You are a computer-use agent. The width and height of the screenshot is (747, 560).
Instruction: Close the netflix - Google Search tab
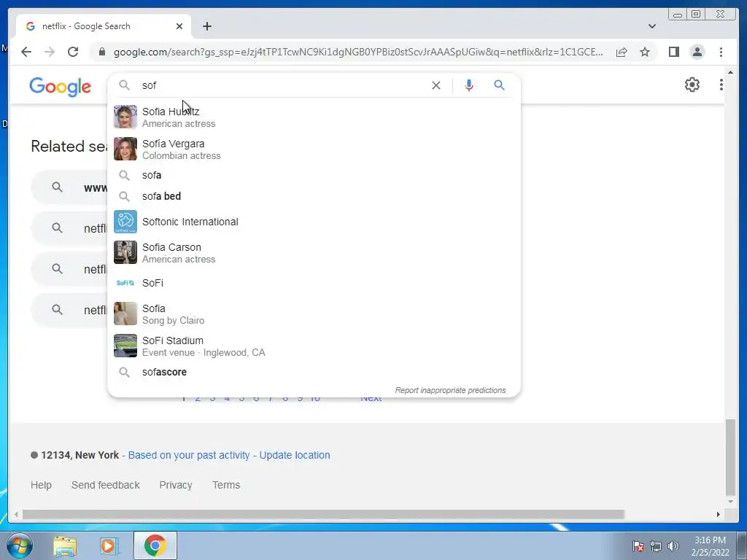[179, 26]
